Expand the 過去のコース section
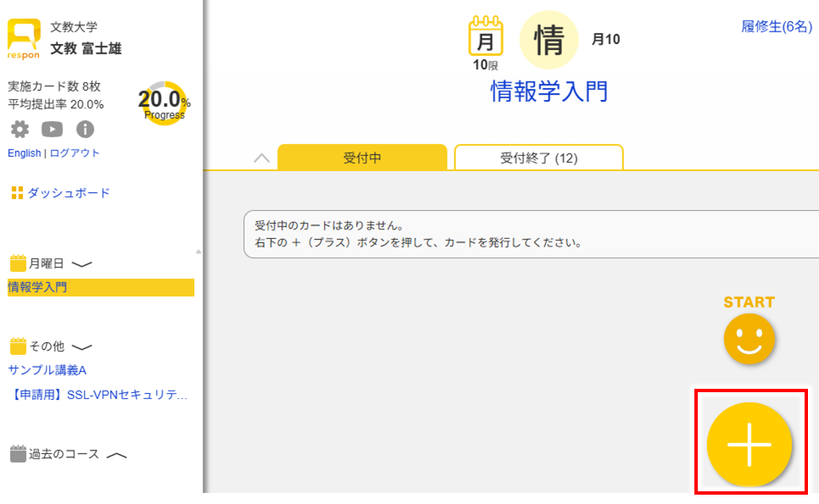The height and width of the screenshot is (504, 819). (x=116, y=455)
